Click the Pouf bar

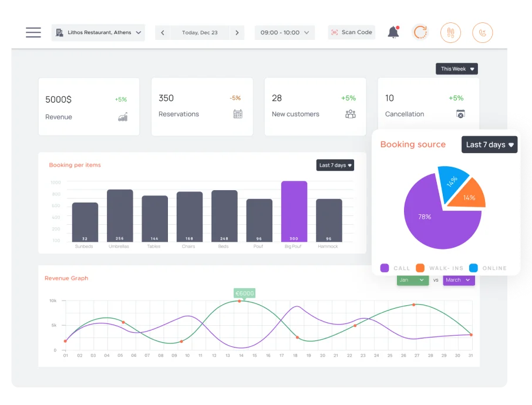[x=259, y=221]
